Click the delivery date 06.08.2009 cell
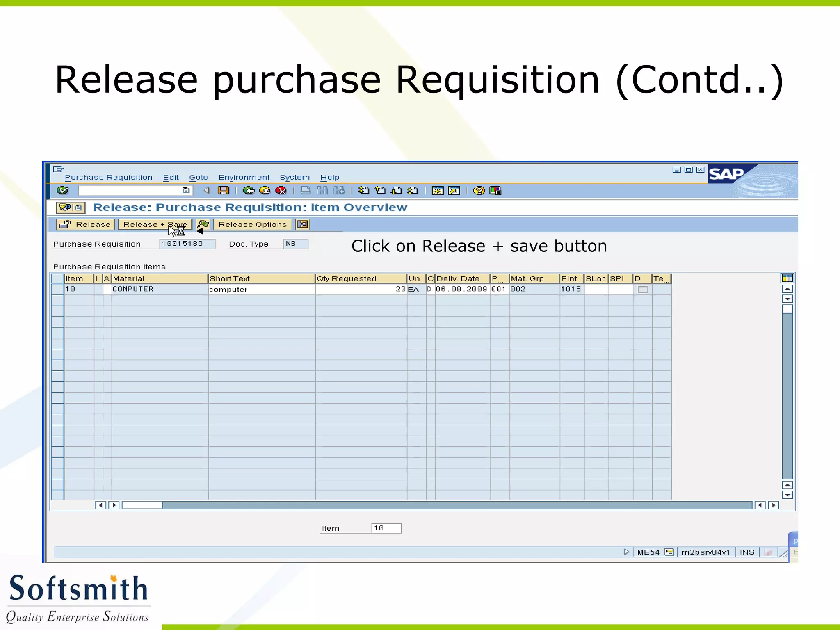The height and width of the screenshot is (630, 840). point(462,289)
